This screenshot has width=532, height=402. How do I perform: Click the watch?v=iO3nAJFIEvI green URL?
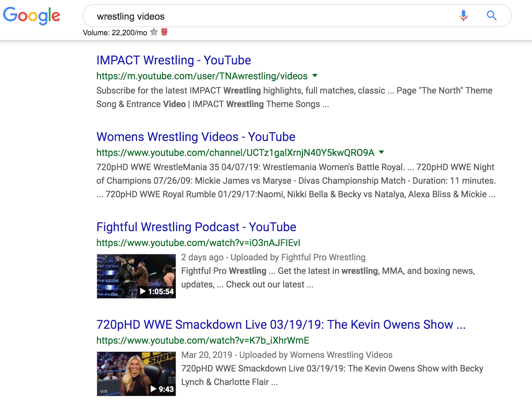click(x=198, y=243)
